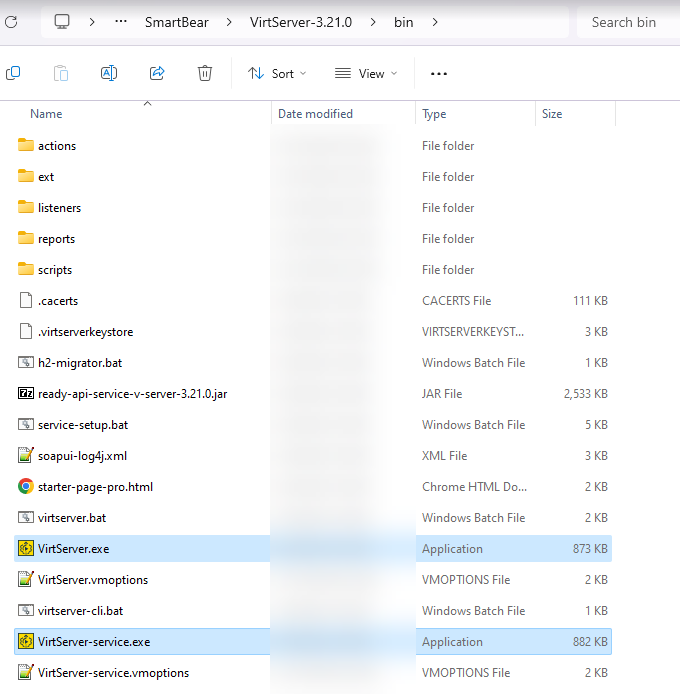This screenshot has width=680, height=700.
Task: Sort by the Size column header
Action: tap(552, 114)
